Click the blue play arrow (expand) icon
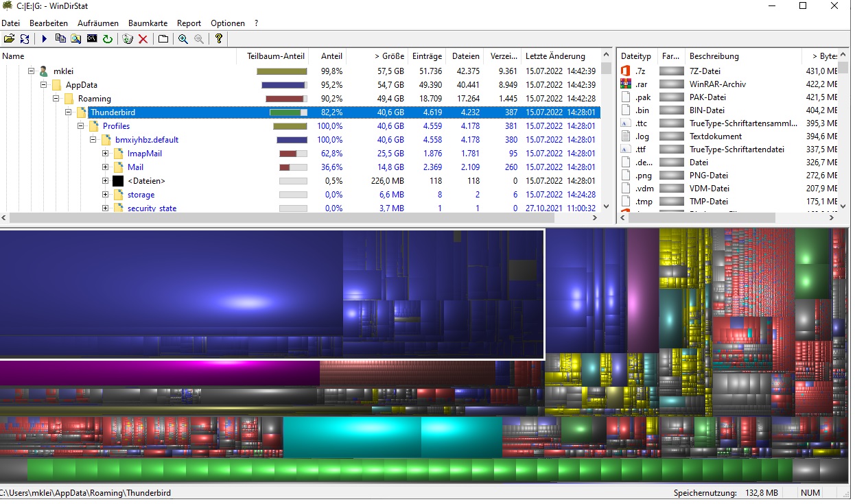 coord(45,39)
